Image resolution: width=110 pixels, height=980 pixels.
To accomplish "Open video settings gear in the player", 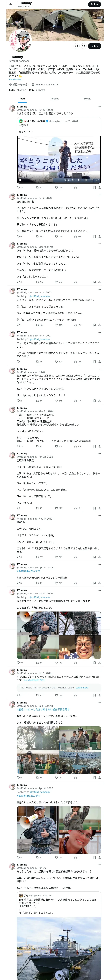I will [x=85, y=180].
